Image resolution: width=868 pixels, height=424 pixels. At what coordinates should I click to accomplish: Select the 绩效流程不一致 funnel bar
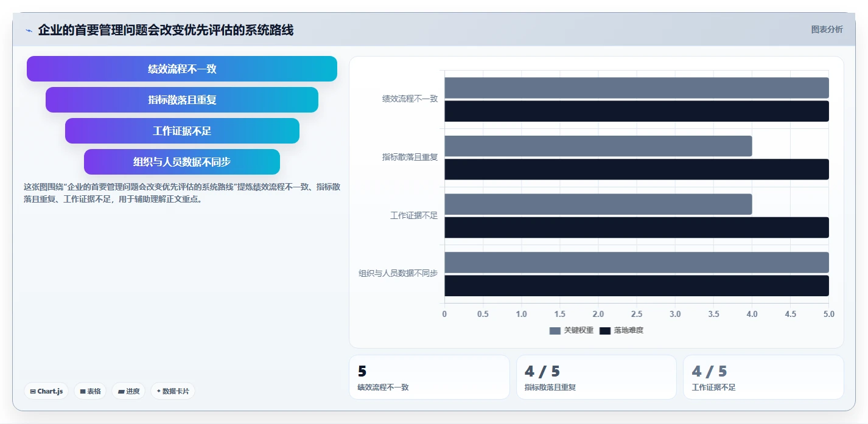coord(182,69)
